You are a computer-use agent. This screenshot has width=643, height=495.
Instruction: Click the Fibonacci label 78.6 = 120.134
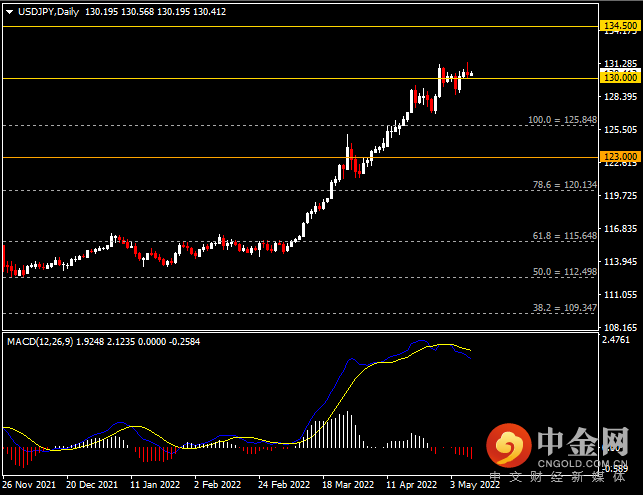pyautogui.click(x=565, y=185)
